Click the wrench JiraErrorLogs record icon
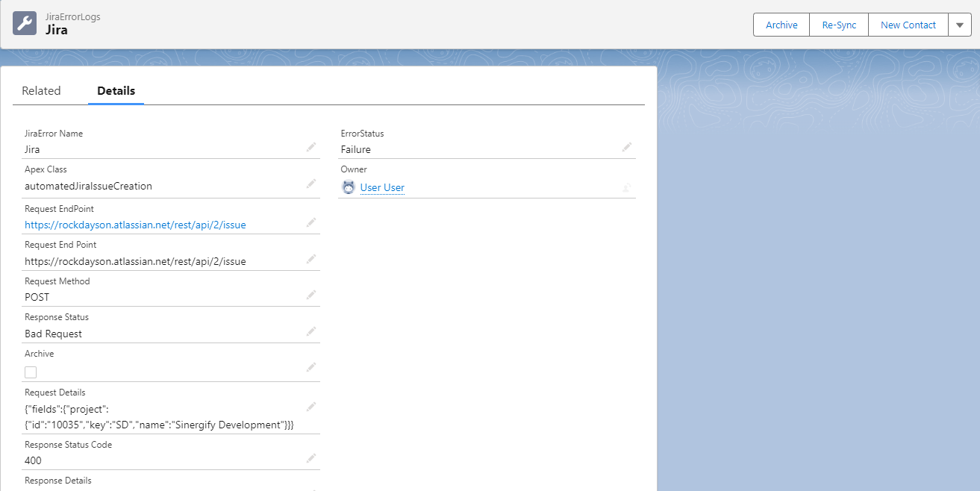980x491 pixels. [25, 23]
